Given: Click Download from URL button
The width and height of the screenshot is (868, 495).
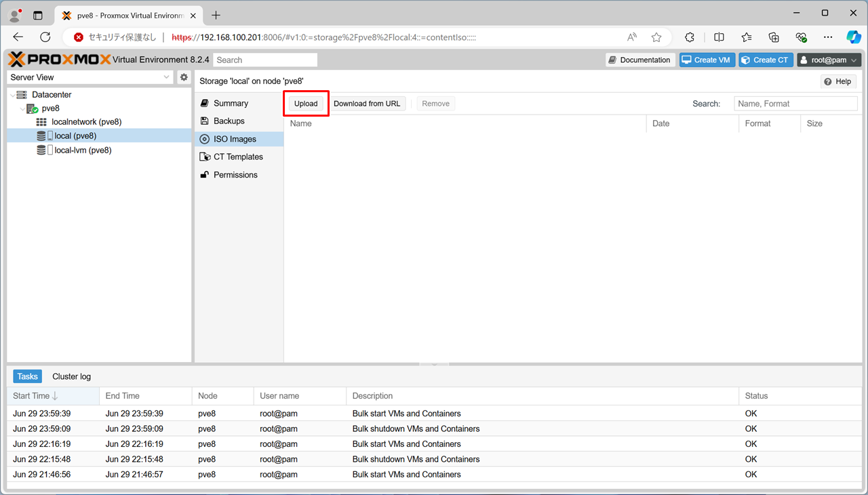Looking at the screenshot, I should coord(367,104).
